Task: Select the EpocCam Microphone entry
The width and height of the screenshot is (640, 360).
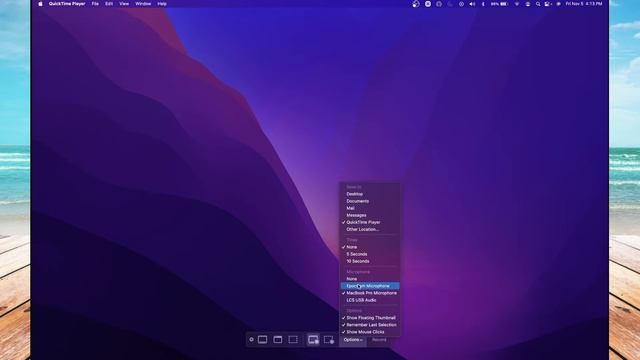Action: (370, 286)
